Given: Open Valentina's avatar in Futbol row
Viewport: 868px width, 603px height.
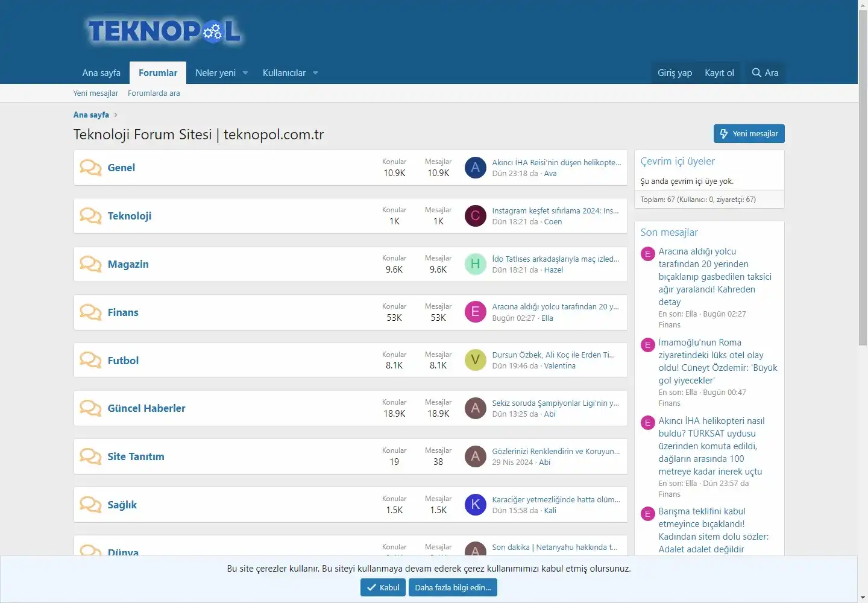Looking at the screenshot, I should point(475,360).
